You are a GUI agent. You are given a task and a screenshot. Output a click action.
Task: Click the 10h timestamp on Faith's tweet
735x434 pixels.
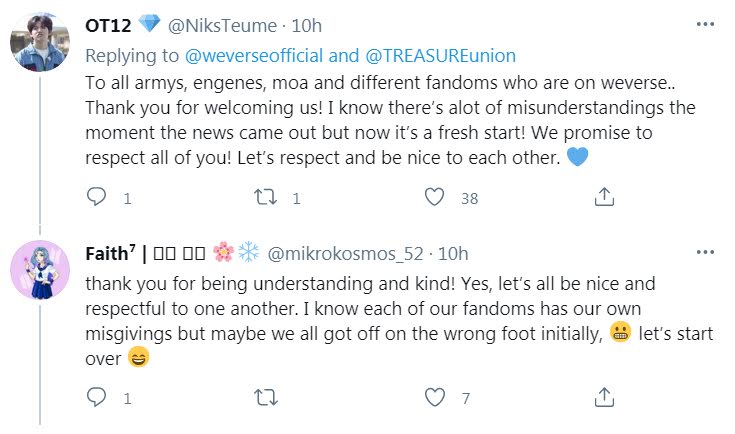click(x=452, y=254)
